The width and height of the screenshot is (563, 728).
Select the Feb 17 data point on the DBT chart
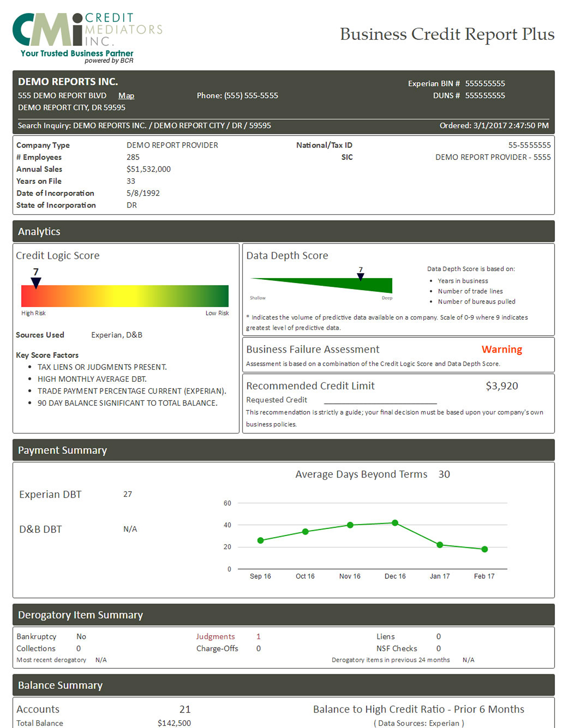(484, 549)
